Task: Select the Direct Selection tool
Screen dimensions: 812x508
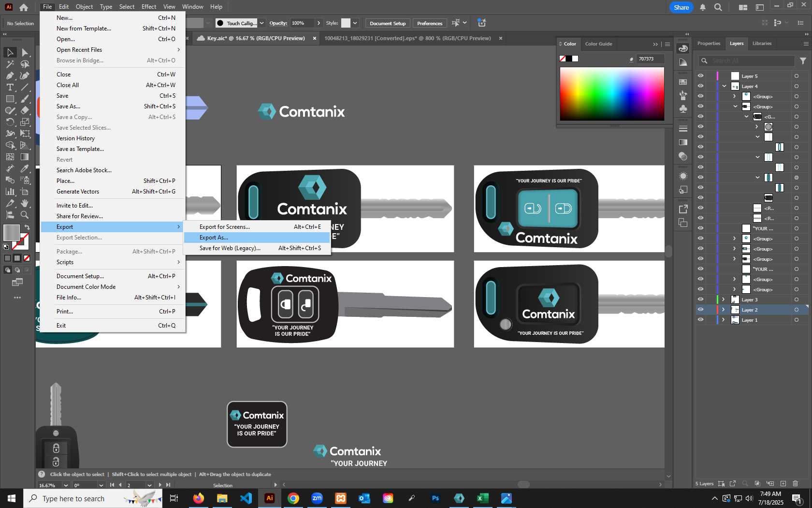Action: pos(25,52)
